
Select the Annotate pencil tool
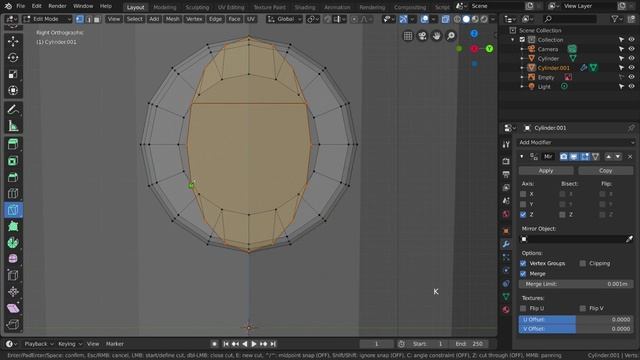13,109
